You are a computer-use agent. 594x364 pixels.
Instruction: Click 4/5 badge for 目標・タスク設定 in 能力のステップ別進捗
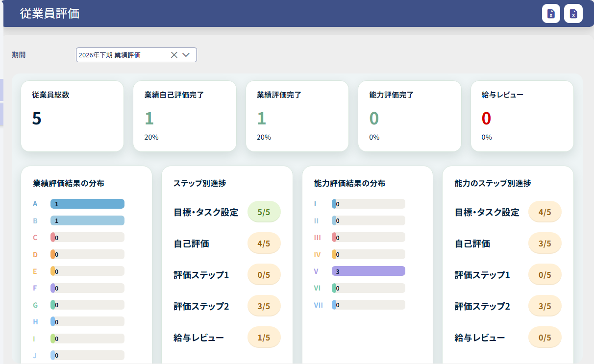(545, 212)
